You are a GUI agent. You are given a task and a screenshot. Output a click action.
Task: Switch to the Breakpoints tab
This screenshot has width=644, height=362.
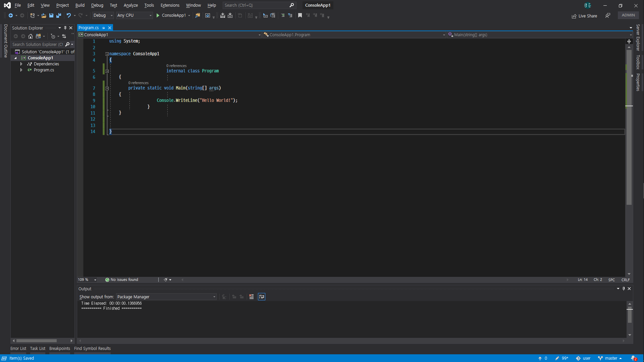tap(60, 348)
